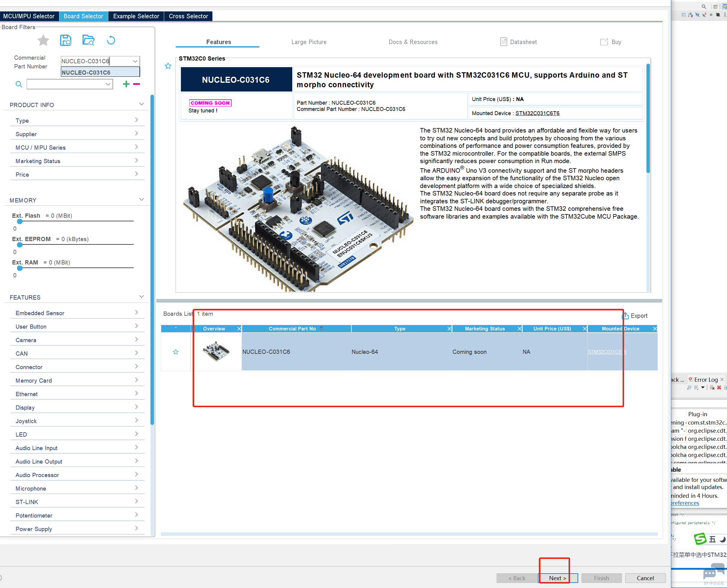Adjust the Ext. Flash slider handle
The image size is (727, 588).
pyautogui.click(x=20, y=221)
